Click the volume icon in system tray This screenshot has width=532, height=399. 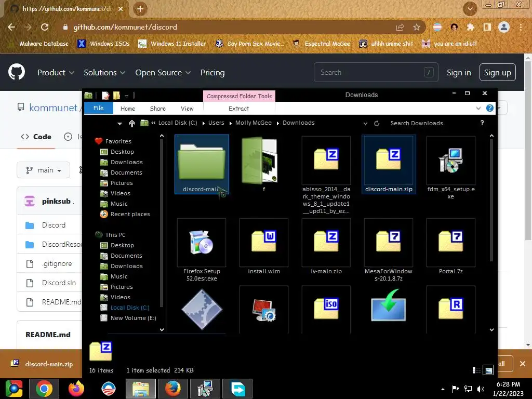pyautogui.click(x=481, y=389)
